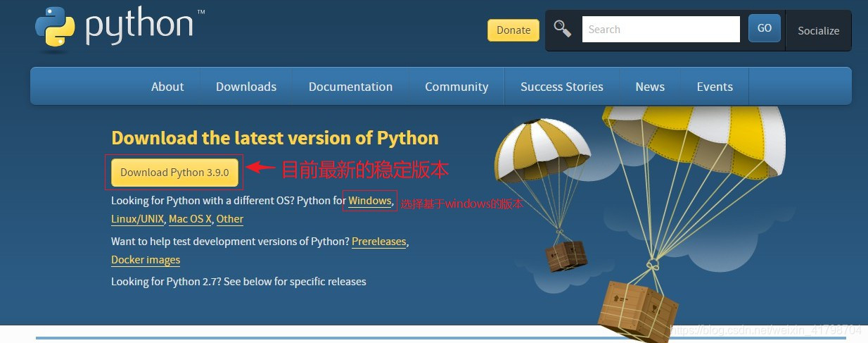868x343 pixels.
Task: Follow the Mac OS X link
Action: click(x=190, y=219)
